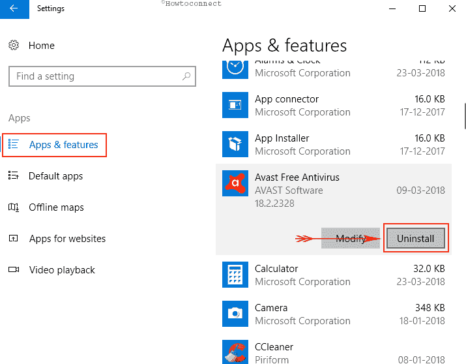Click the Calculator app icon
The image size is (466, 364).
click(x=235, y=275)
